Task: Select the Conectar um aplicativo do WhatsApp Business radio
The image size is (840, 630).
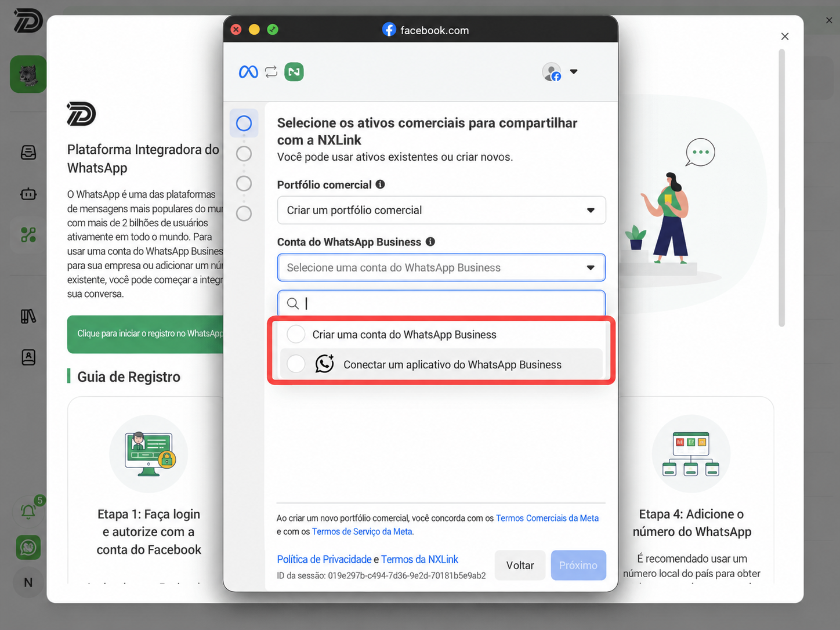Action: coord(296,364)
